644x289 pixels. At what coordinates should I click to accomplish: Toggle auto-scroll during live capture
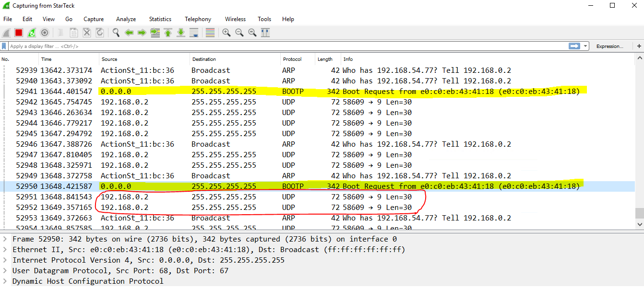194,33
